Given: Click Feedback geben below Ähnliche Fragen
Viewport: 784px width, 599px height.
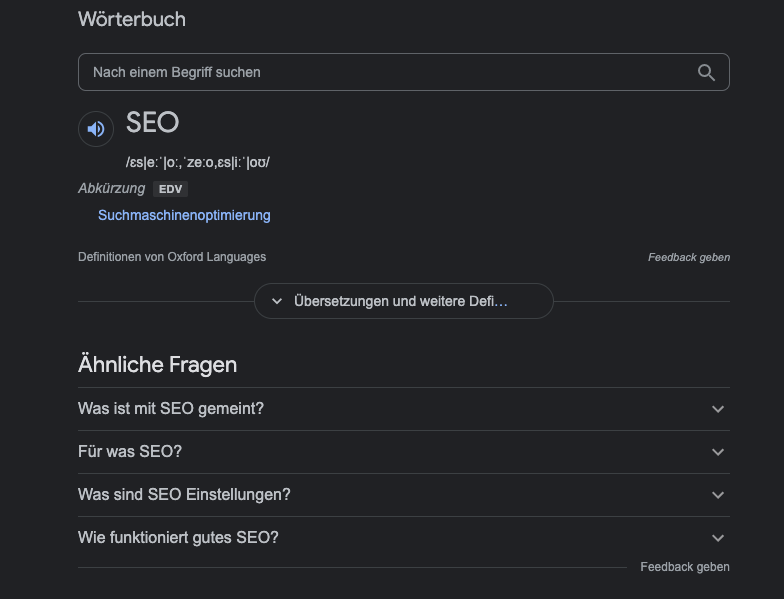Looking at the screenshot, I should point(685,567).
